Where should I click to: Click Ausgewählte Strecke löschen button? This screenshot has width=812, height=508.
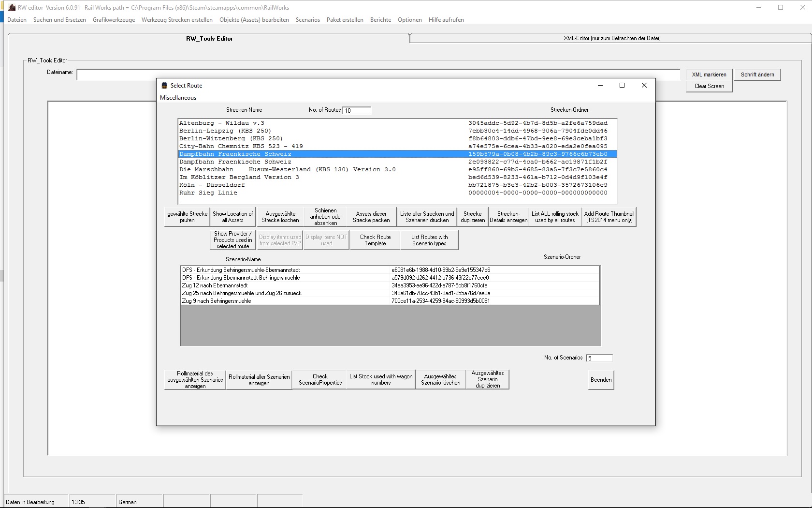280,217
